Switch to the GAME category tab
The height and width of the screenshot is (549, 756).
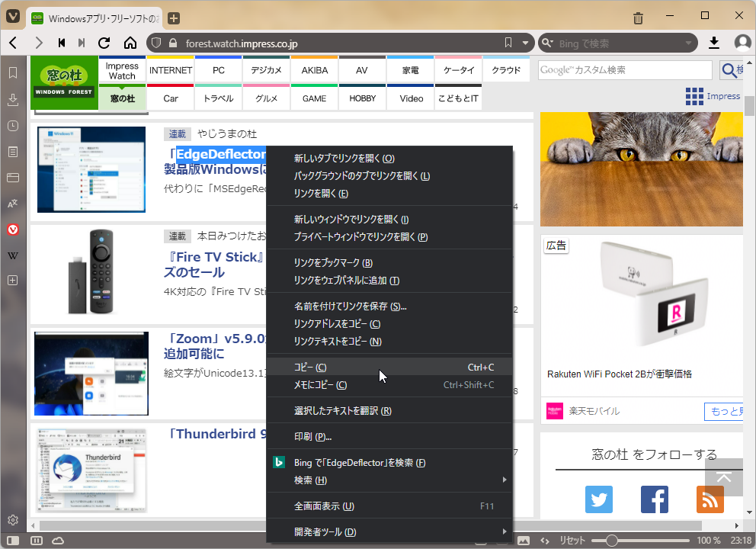coord(314,98)
